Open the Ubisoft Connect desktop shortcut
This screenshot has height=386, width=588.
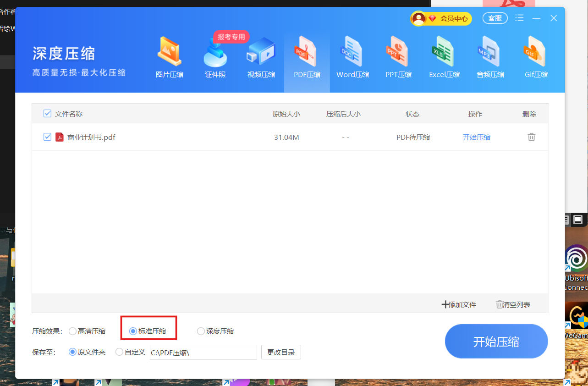(576, 267)
